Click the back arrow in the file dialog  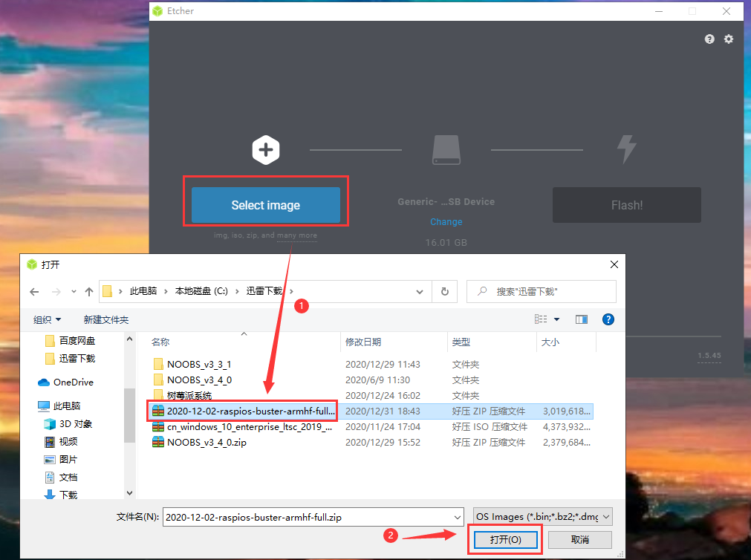(35, 292)
